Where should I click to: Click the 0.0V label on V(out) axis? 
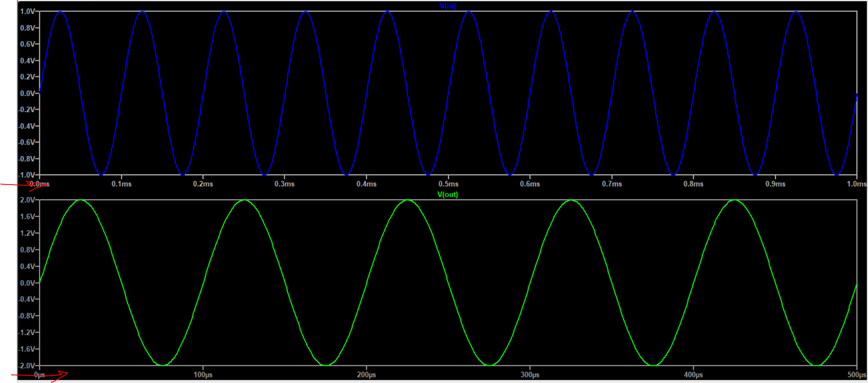pyautogui.click(x=27, y=283)
